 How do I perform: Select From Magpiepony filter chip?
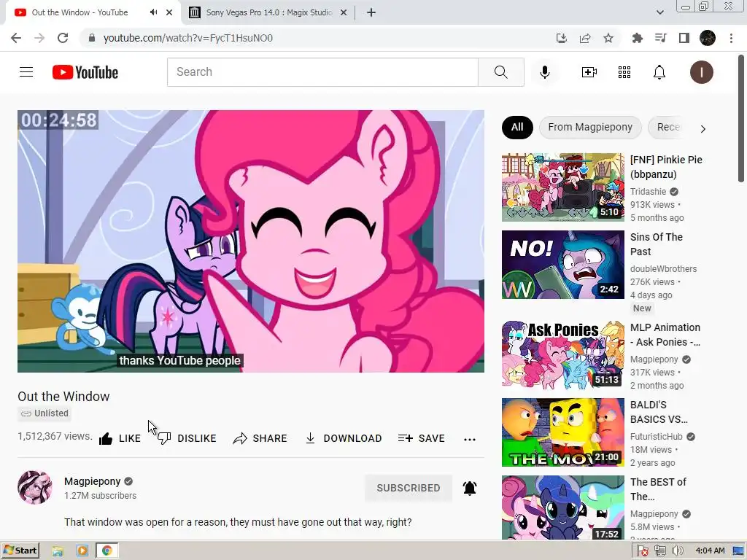coord(590,127)
